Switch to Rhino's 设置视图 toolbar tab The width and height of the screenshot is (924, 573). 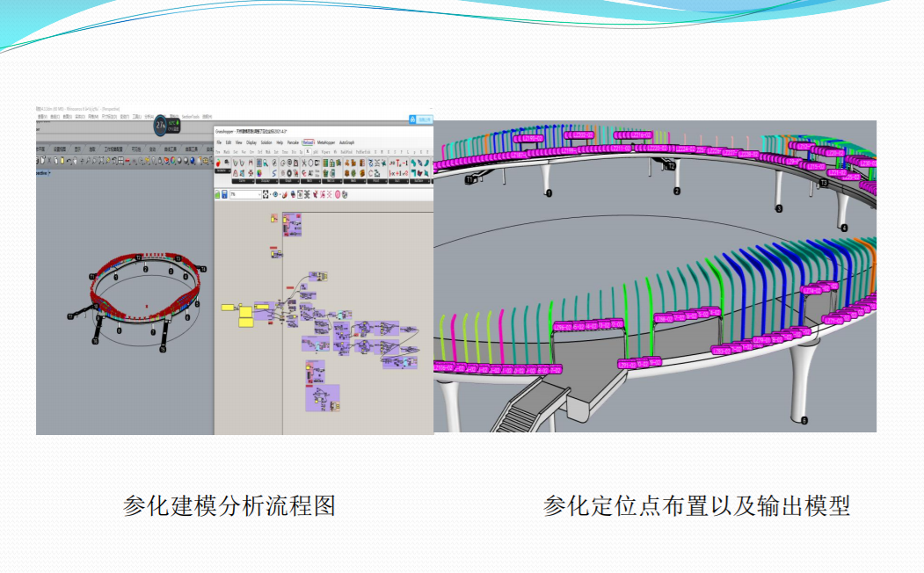pyautogui.click(x=60, y=149)
